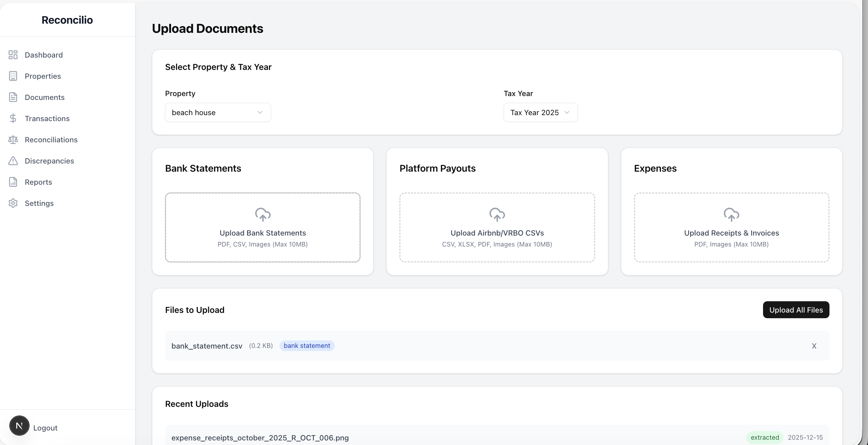Open the Reconciliations section
The image size is (868, 445).
pos(51,140)
